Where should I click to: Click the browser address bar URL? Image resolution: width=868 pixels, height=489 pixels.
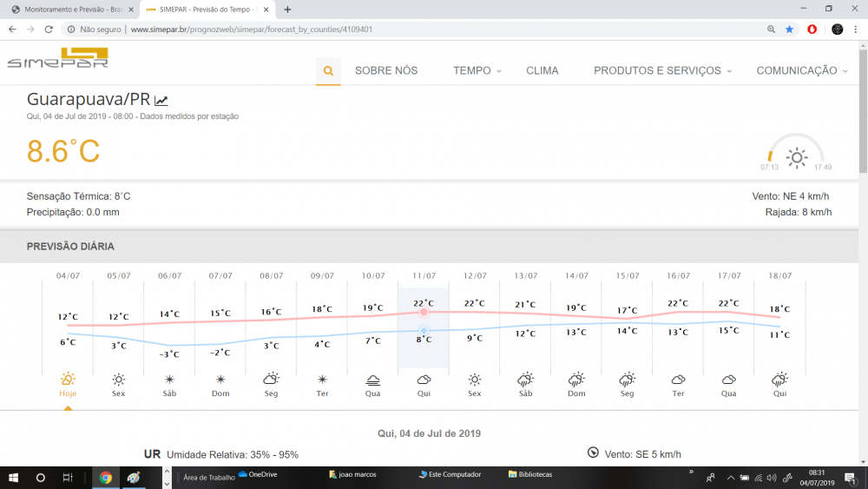click(x=252, y=29)
